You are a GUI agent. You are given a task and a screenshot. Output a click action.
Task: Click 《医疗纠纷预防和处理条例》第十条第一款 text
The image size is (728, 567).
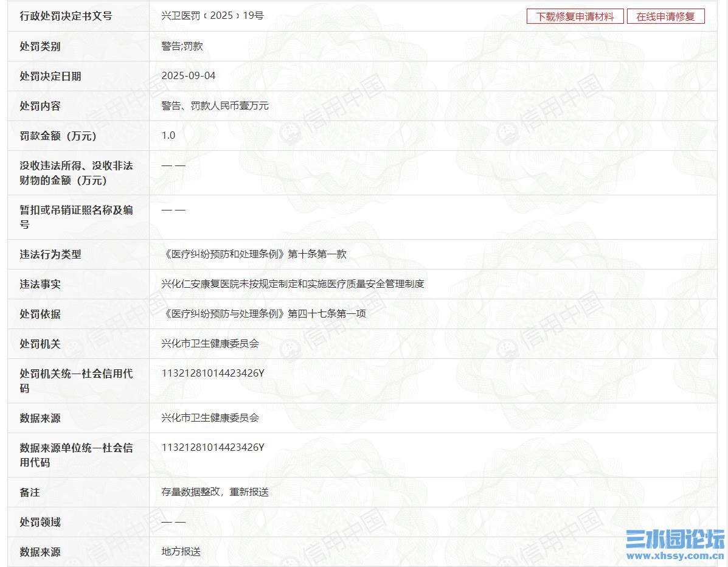[254, 254]
